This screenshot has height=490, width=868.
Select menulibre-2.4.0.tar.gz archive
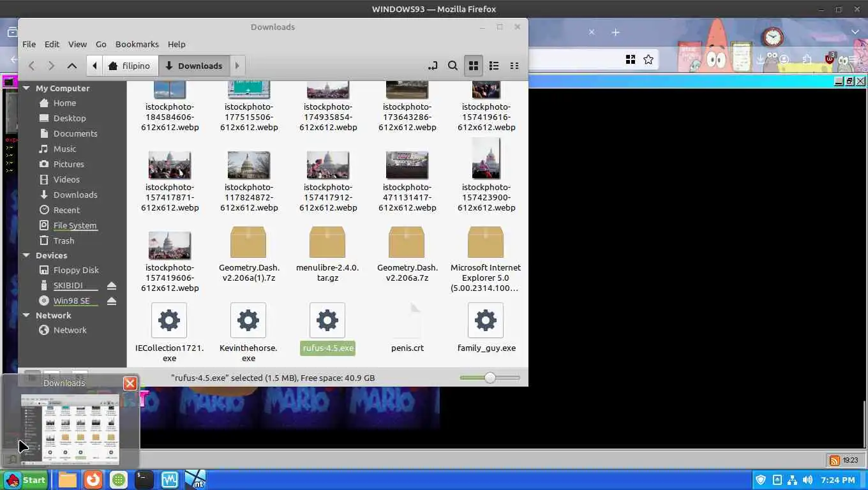tap(327, 242)
